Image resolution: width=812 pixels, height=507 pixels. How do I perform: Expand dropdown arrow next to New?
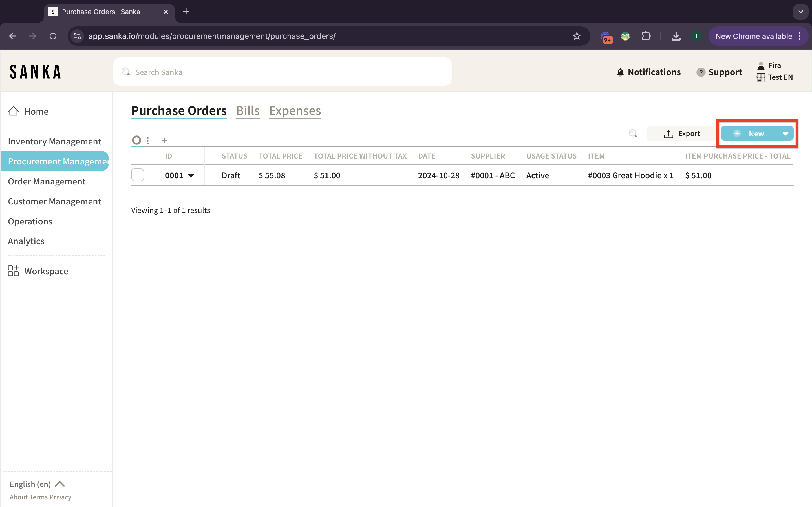(785, 134)
